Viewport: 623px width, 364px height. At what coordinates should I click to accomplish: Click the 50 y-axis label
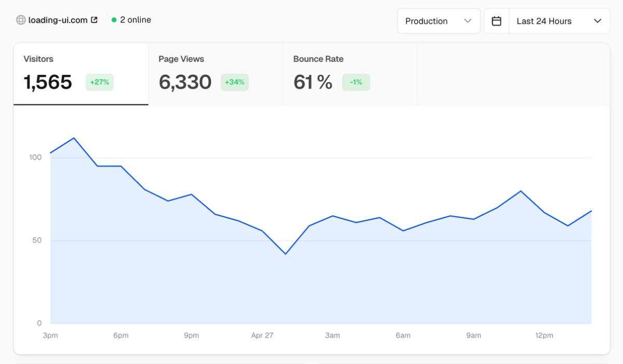click(37, 240)
